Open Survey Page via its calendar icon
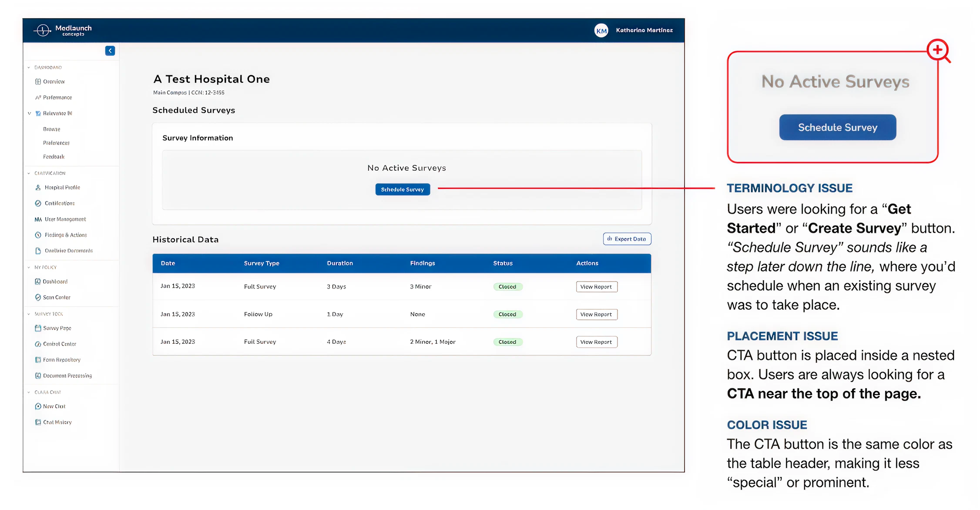 38,328
